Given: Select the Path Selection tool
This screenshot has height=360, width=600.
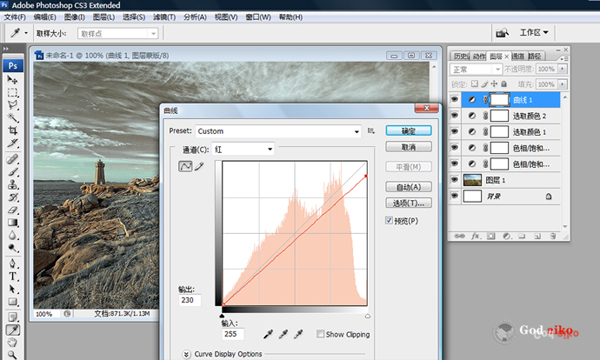Looking at the screenshot, I should tap(13, 289).
